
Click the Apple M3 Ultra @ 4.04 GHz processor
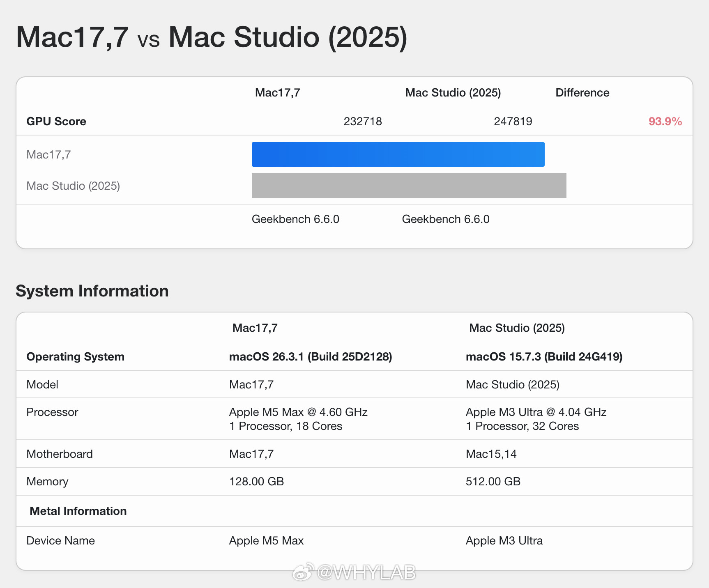click(x=536, y=412)
